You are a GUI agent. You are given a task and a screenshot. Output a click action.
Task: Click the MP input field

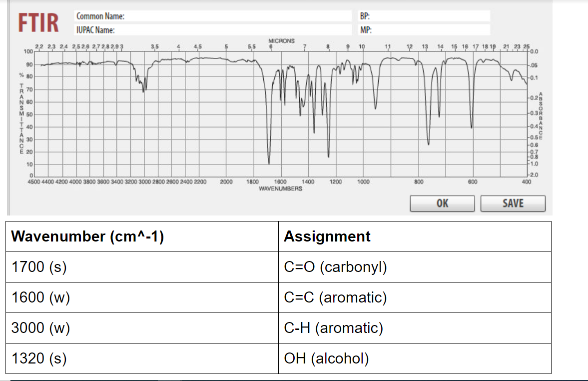click(424, 29)
